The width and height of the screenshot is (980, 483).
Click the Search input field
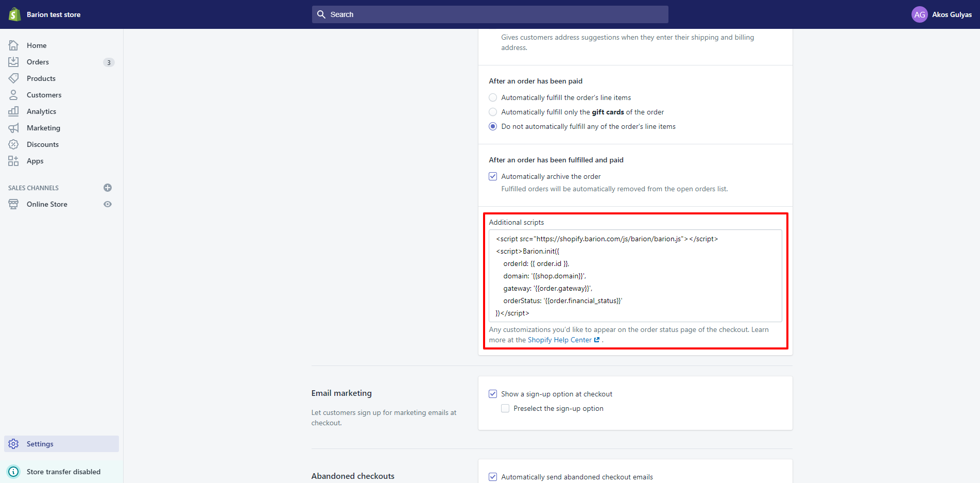[x=490, y=14]
